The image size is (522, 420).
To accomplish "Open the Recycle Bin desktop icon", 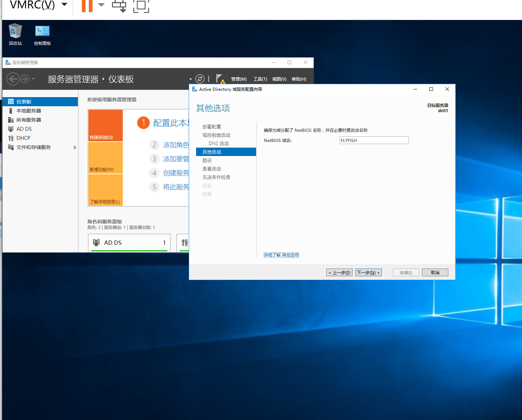I will (x=15, y=34).
